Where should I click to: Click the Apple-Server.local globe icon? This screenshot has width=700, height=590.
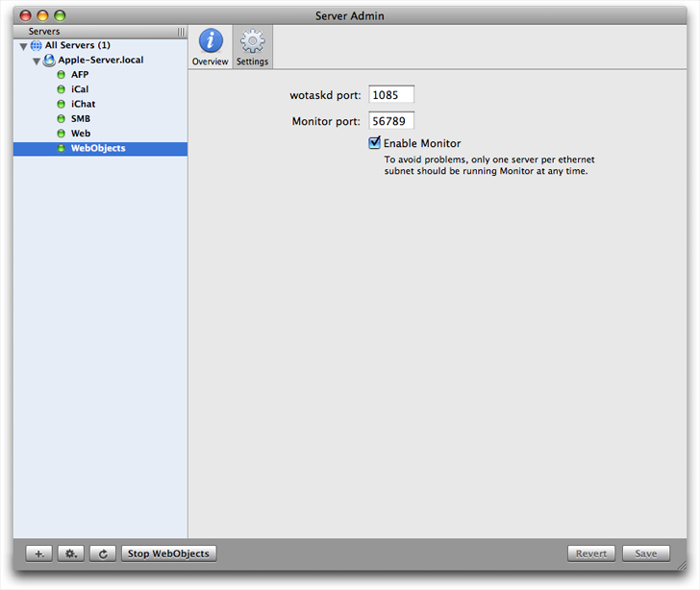click(x=49, y=61)
